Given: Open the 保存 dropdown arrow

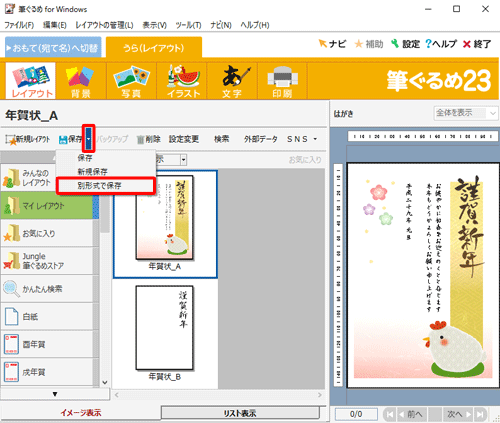Looking at the screenshot, I should (x=88, y=139).
